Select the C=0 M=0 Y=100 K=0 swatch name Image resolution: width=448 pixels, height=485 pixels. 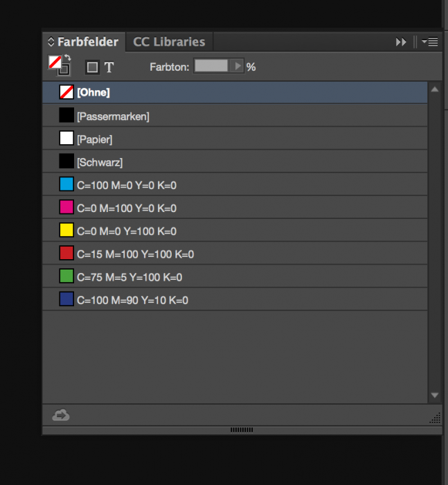[127, 231]
